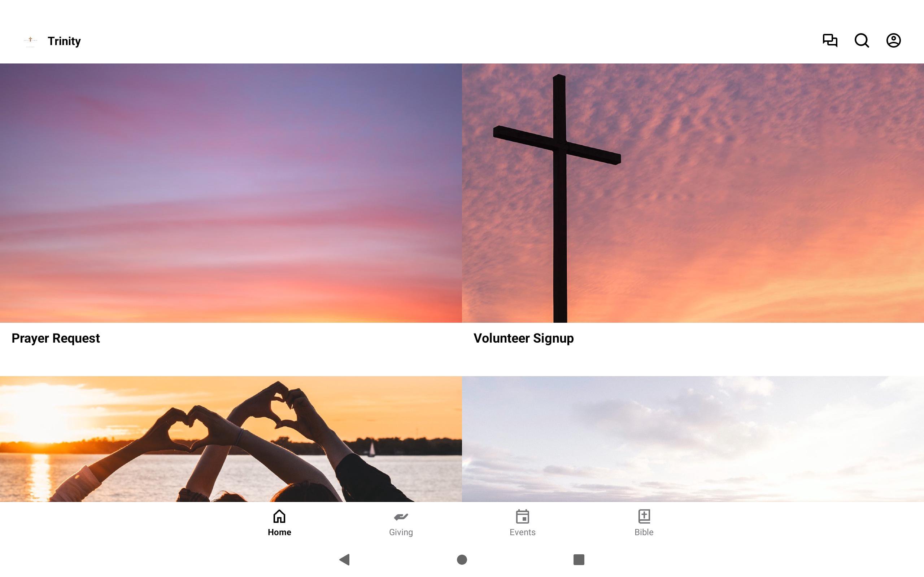Tap the Android home circle button
Screen dimensions: 924x577
(x=462, y=559)
